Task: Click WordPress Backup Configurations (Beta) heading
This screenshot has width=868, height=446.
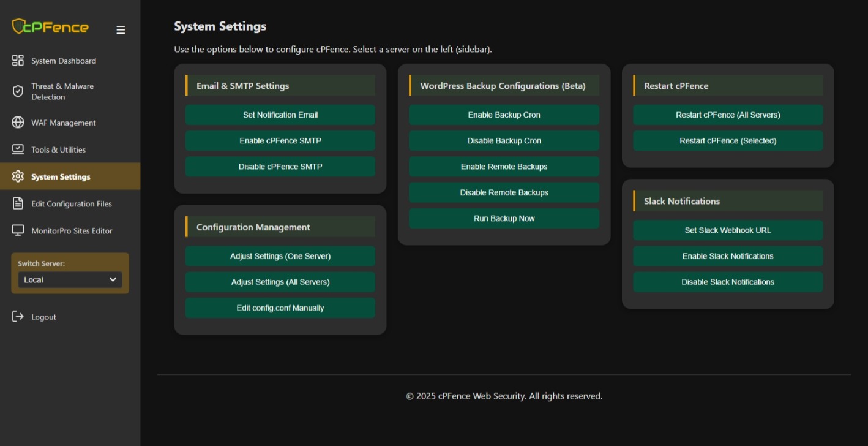Action: pos(503,86)
